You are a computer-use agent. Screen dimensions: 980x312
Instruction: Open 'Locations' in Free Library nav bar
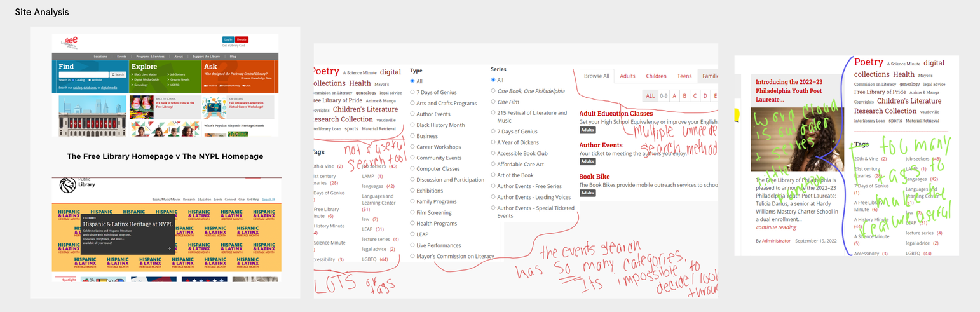tap(100, 57)
